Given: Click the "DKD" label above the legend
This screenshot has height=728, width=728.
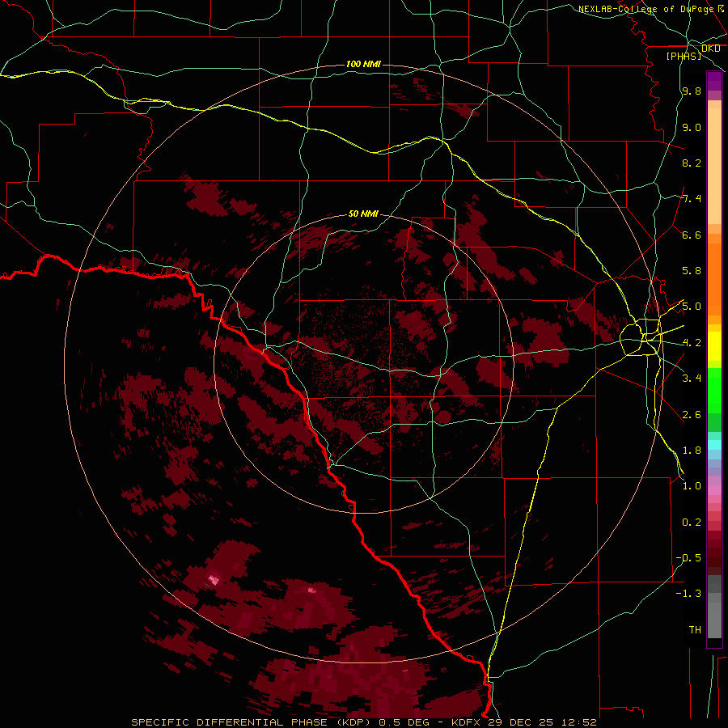Looking at the screenshot, I should [x=711, y=49].
